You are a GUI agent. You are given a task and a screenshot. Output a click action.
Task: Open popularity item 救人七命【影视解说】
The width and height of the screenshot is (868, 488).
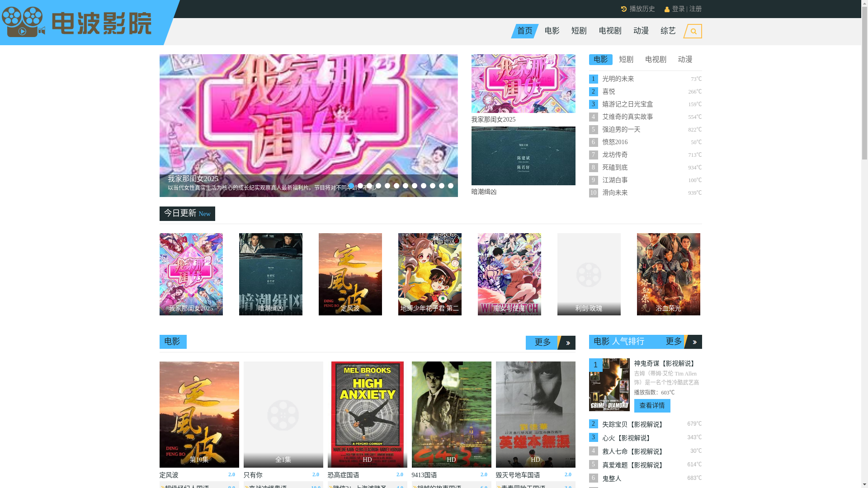click(x=633, y=452)
